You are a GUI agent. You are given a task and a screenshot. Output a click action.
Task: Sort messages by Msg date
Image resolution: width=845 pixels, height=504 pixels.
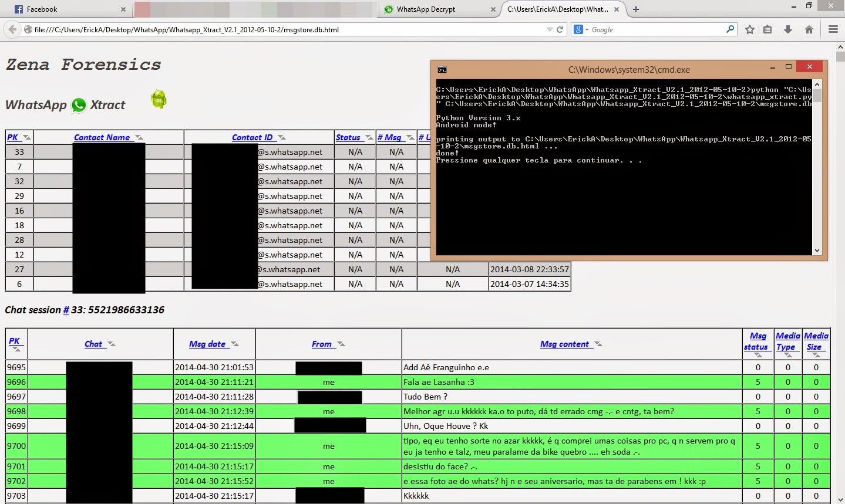point(207,344)
